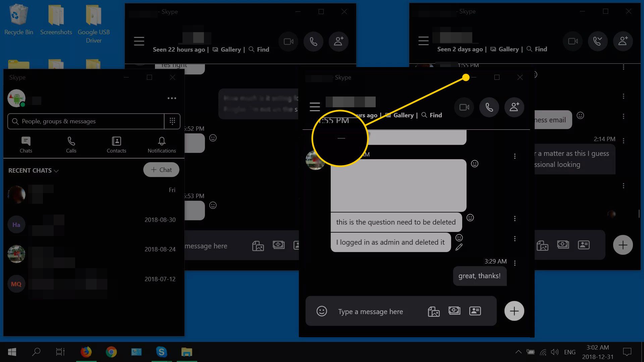This screenshot has width=644, height=362.
Task: Click the pencil edit icon on message
Action: click(x=459, y=247)
